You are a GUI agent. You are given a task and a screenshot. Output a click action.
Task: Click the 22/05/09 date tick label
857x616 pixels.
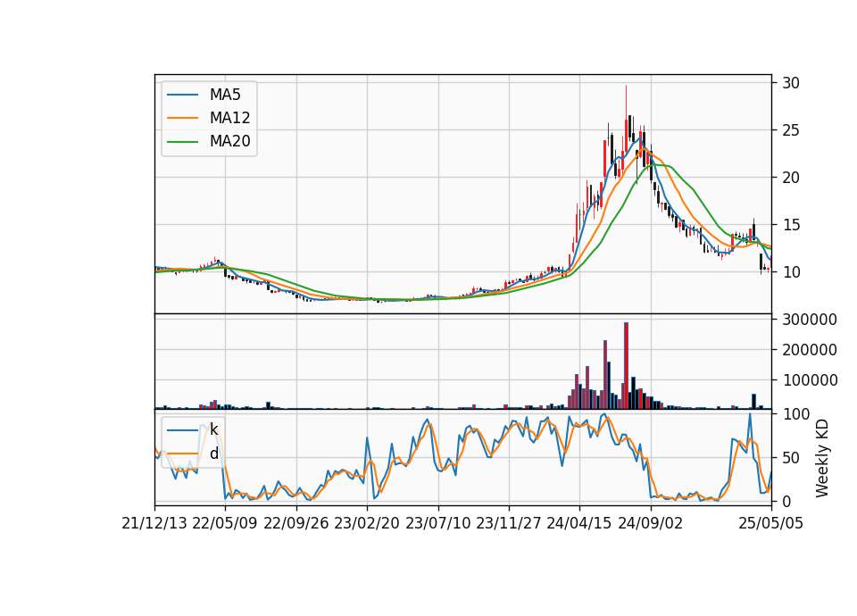[225, 523]
